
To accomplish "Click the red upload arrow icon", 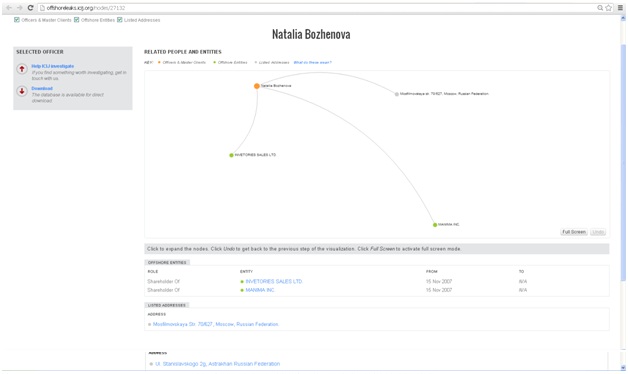I will pos(22,69).
